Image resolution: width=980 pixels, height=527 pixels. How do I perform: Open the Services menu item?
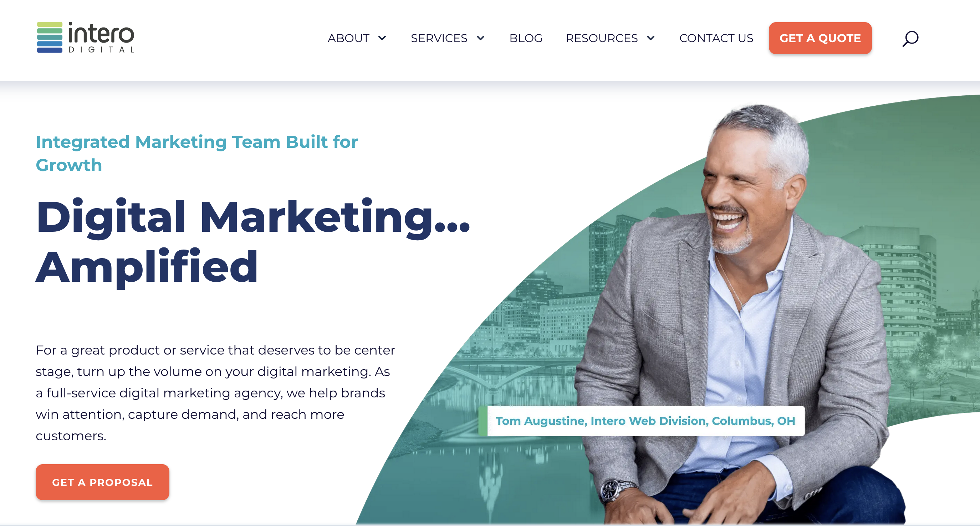[439, 38]
